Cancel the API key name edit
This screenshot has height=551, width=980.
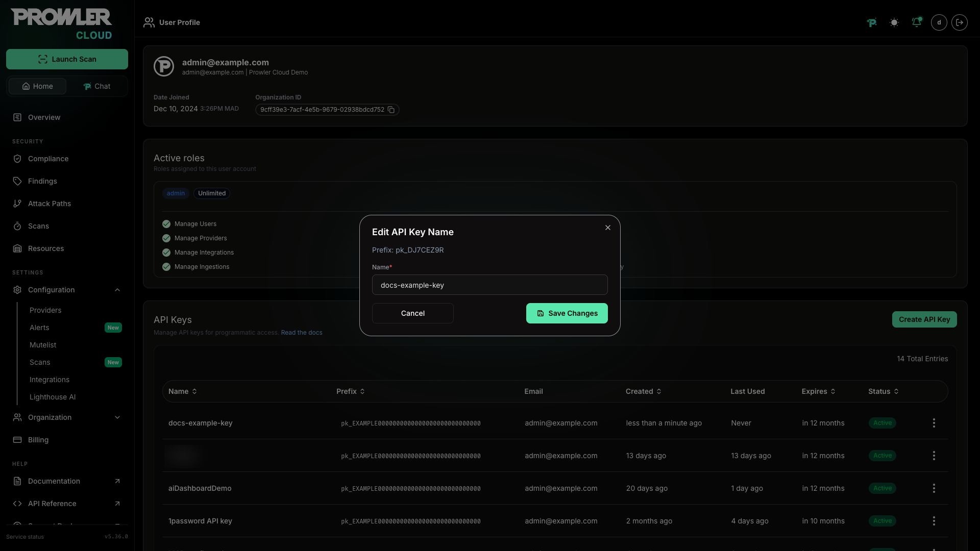413,313
